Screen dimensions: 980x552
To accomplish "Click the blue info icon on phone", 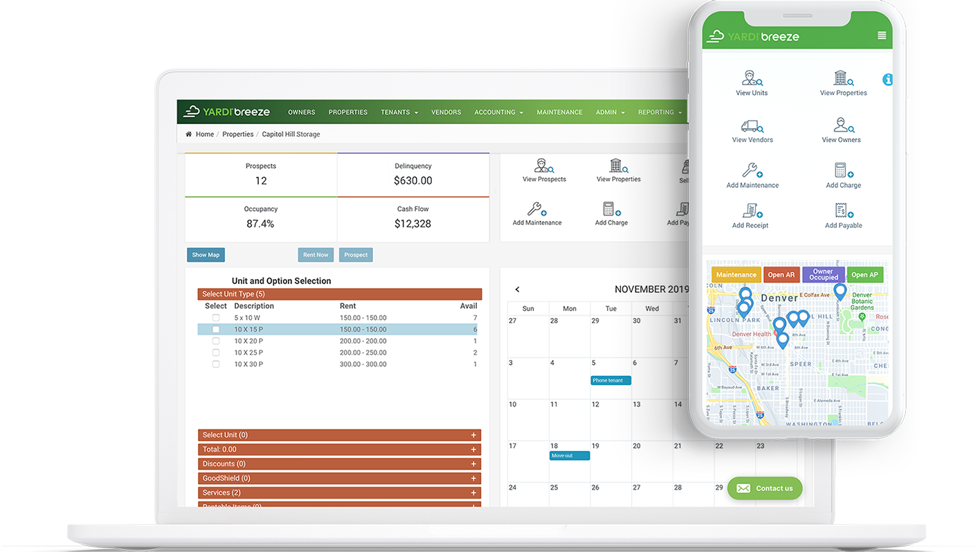I will 887,80.
